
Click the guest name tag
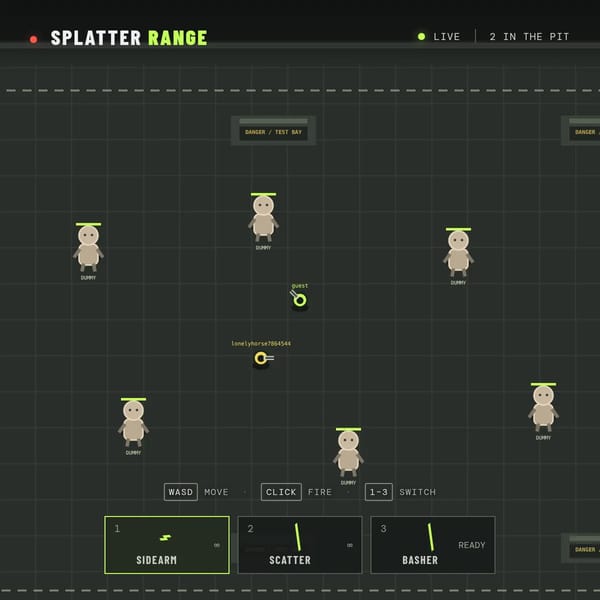(x=300, y=286)
